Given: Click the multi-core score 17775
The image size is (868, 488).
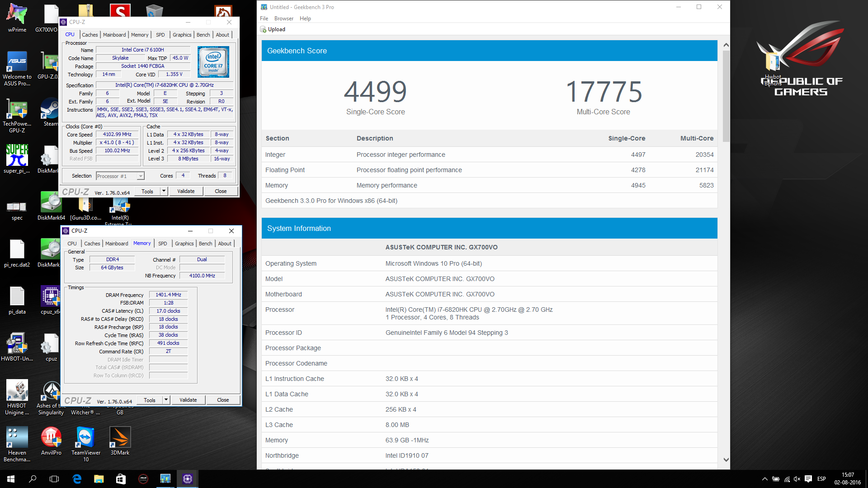Looking at the screenshot, I should [x=604, y=92].
